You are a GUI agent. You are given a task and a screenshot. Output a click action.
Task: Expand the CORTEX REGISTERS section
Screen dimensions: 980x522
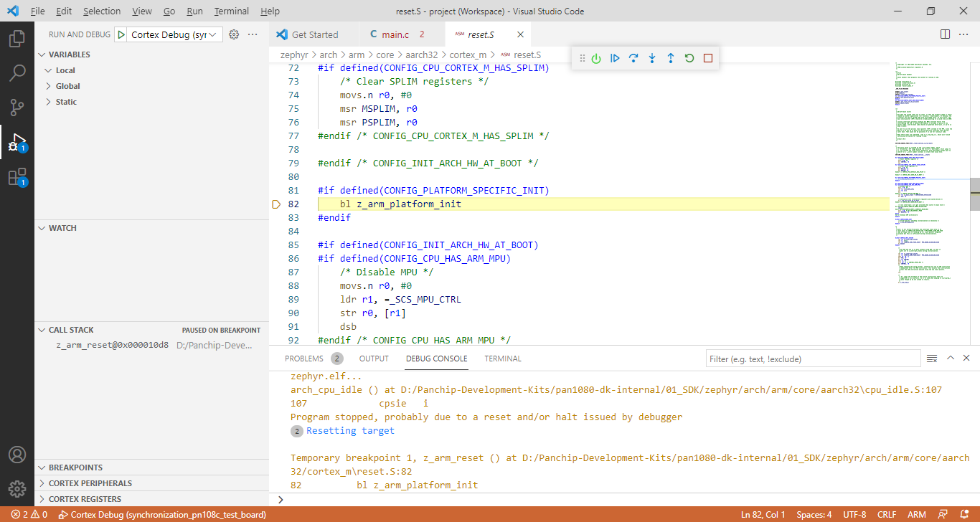[x=152, y=499]
